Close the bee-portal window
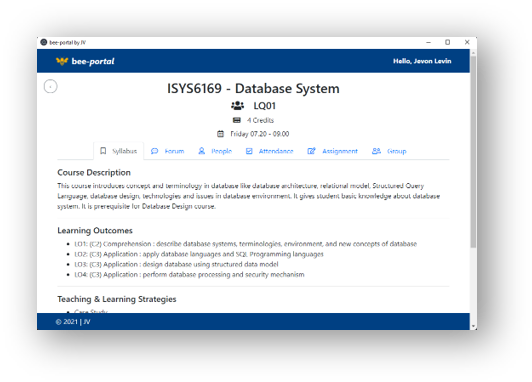 click(467, 42)
